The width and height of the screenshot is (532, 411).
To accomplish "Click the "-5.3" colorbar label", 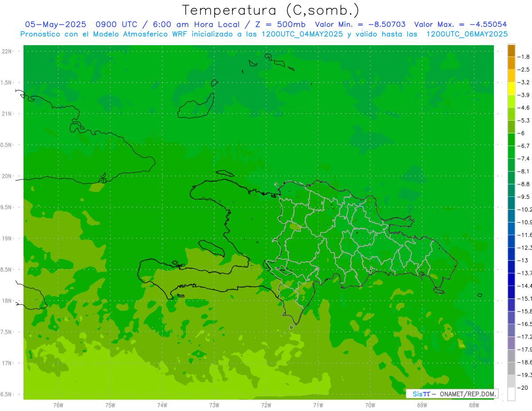I will [x=524, y=120].
